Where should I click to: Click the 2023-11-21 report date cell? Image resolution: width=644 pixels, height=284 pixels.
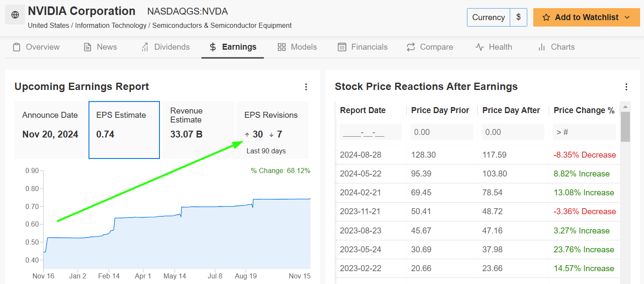[371, 212]
